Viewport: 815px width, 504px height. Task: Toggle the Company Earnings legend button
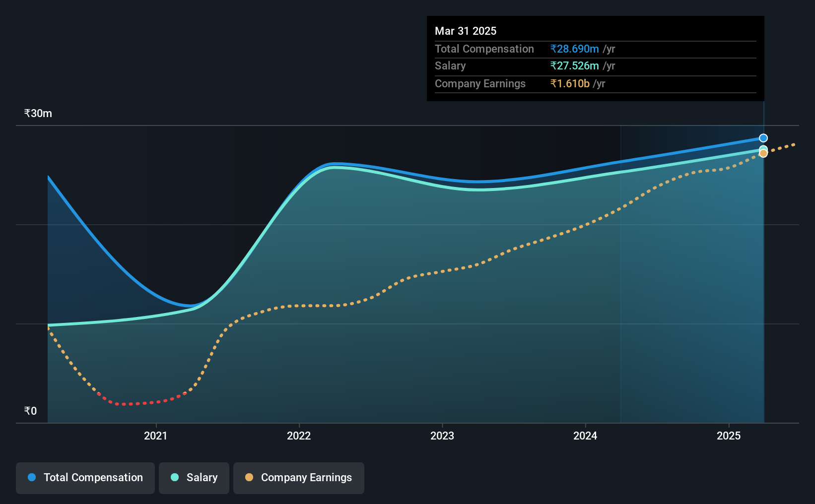click(299, 478)
